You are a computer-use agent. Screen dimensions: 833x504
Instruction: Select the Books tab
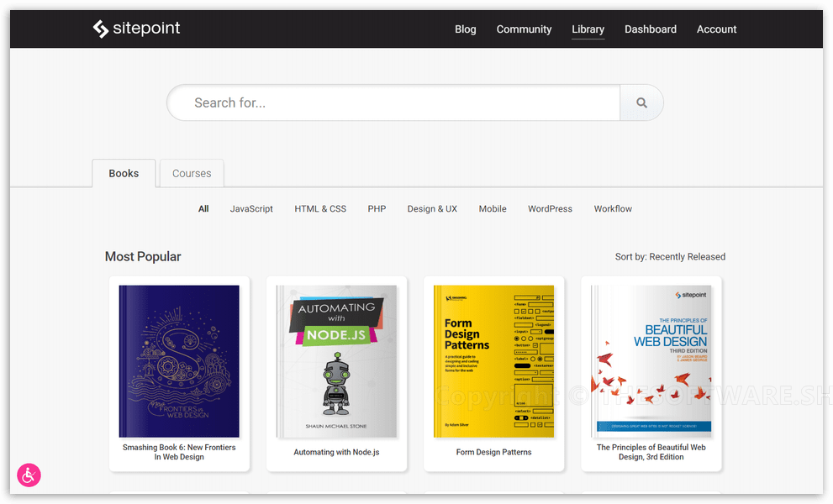[124, 173]
